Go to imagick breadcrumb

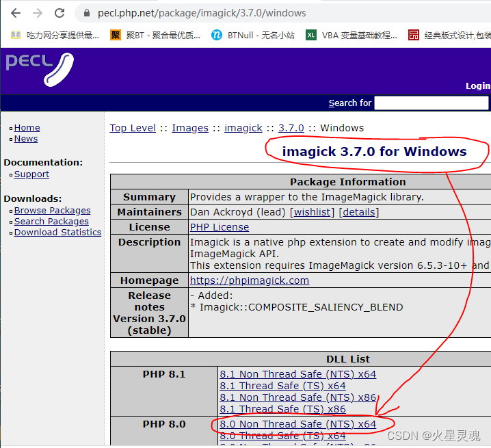(x=243, y=128)
